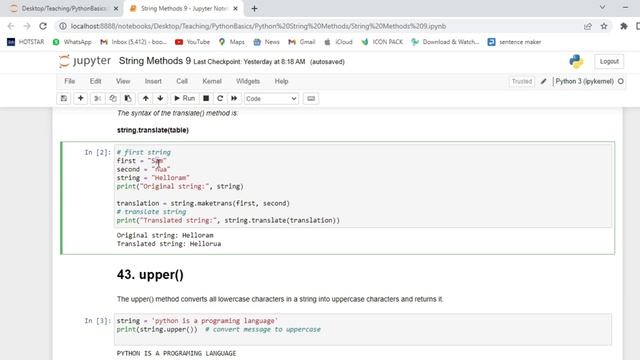Open the Cell menu

point(182,81)
